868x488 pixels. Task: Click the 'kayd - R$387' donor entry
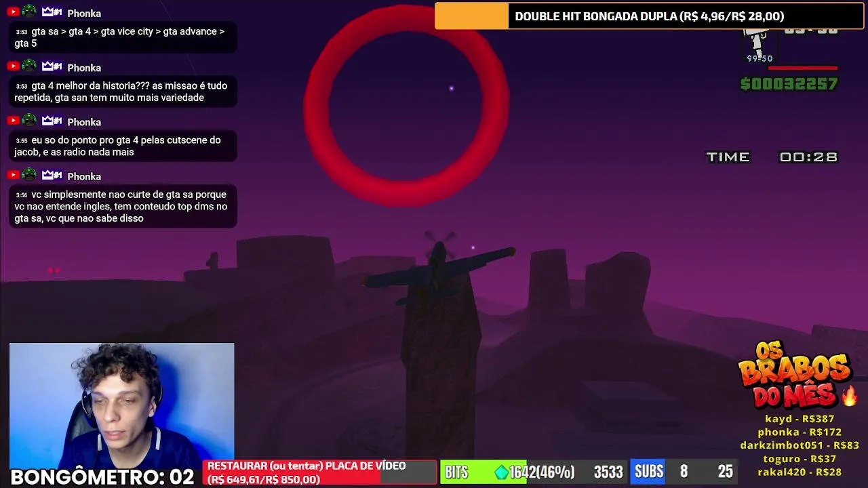click(x=800, y=419)
